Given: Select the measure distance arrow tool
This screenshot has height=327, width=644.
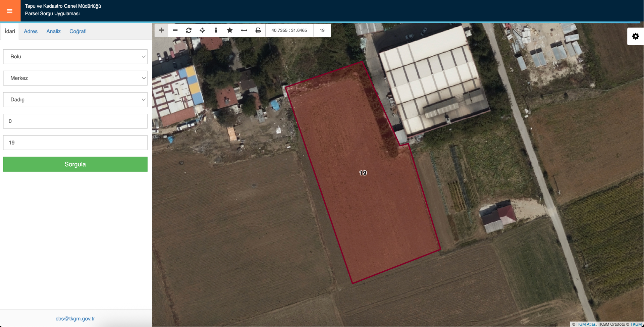Looking at the screenshot, I should tap(244, 30).
